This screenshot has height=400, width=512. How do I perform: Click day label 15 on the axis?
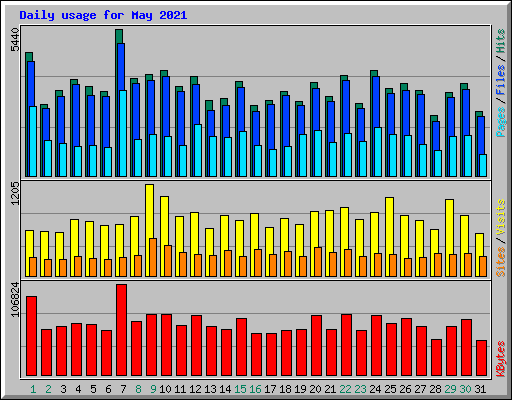coord(240,389)
